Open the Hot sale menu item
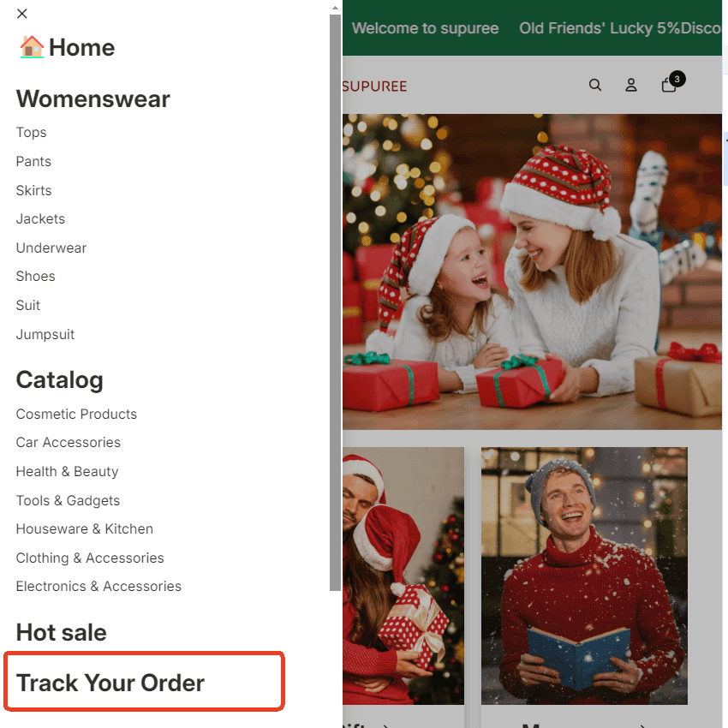The image size is (728, 728). [62, 632]
